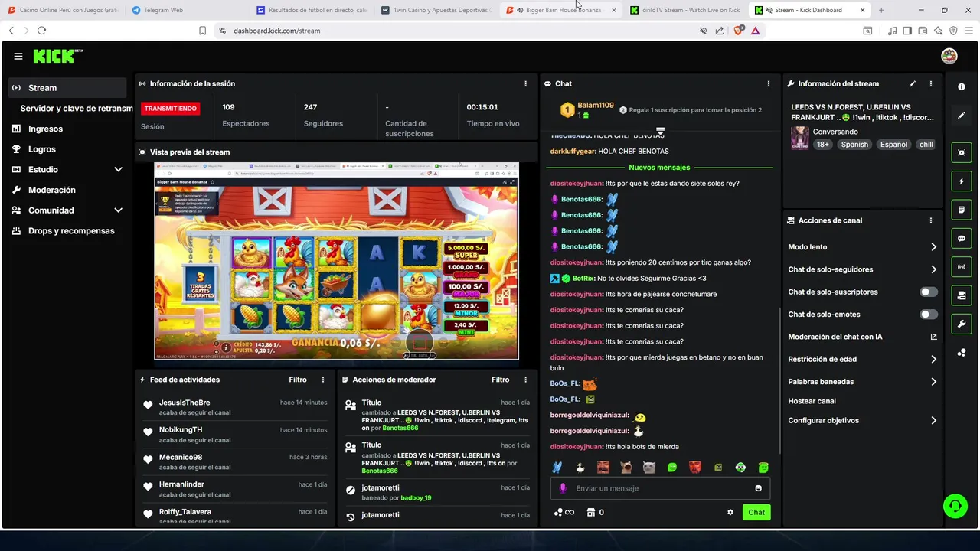Viewport: 980px width, 551px height.
Task: Open the user profile avatar menu
Action: click(x=949, y=56)
